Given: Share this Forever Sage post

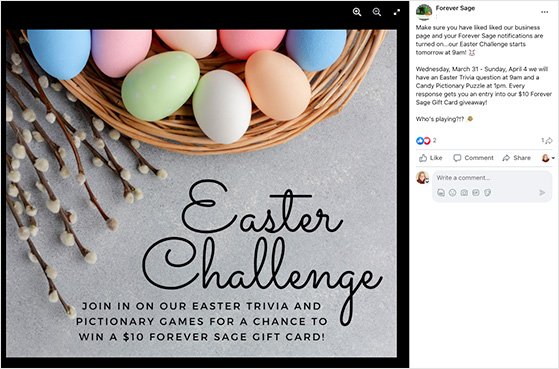Looking at the screenshot, I should coord(517,158).
